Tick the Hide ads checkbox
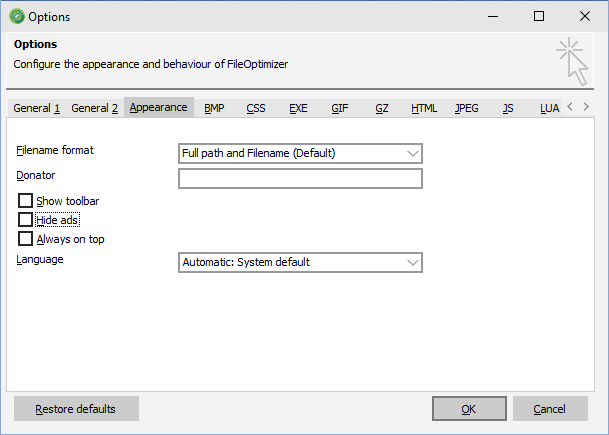The image size is (609, 435). tap(25, 220)
